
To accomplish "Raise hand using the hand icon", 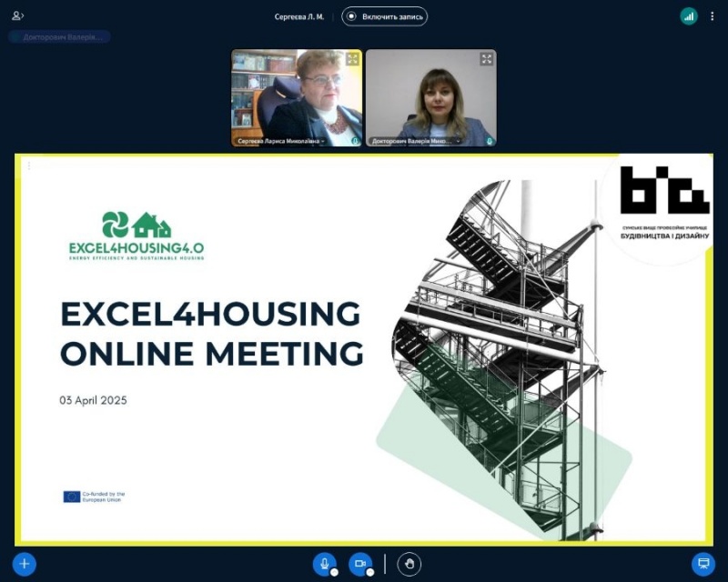I will (x=409, y=564).
